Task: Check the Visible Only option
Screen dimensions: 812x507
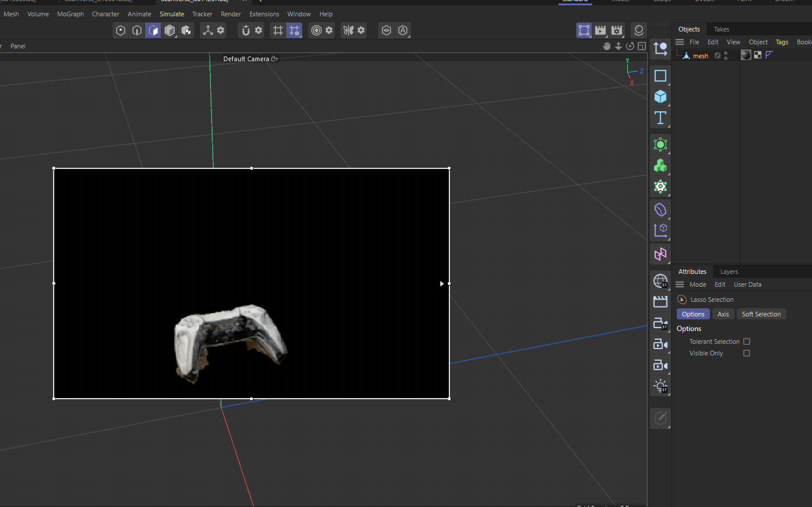Action: (747, 353)
